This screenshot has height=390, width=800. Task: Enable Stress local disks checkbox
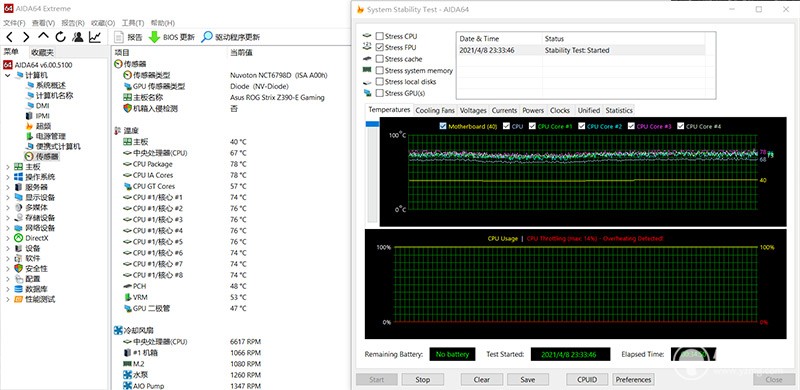pyautogui.click(x=379, y=82)
